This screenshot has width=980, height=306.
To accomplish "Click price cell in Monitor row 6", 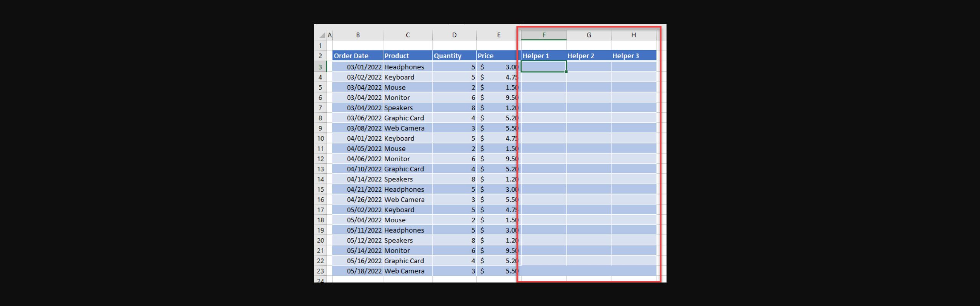I will pyautogui.click(x=498, y=98).
